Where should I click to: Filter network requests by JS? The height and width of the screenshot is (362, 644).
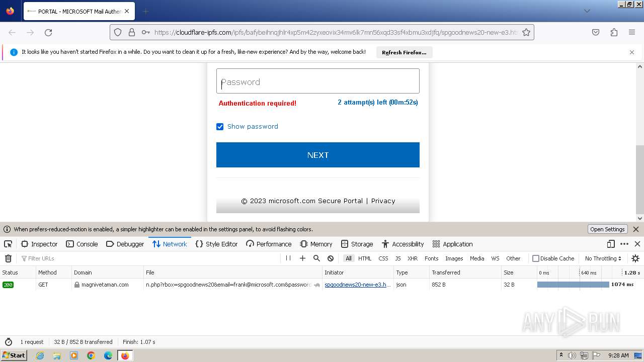398,258
